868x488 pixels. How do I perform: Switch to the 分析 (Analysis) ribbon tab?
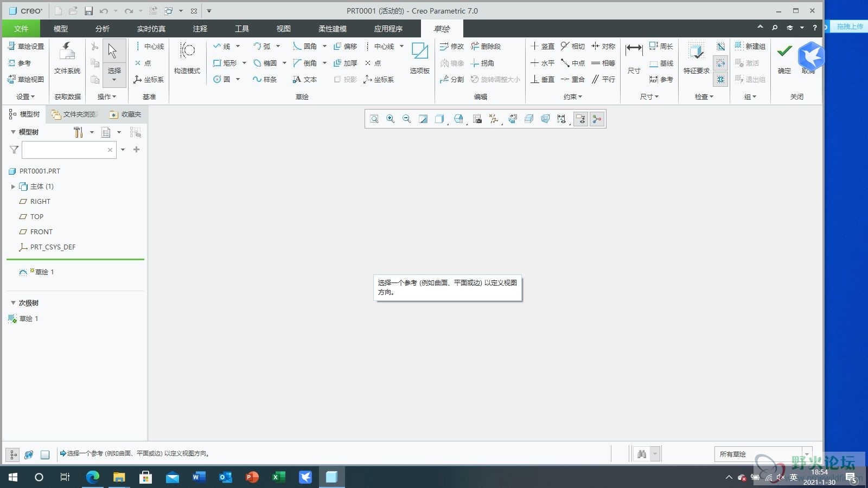[x=103, y=29]
